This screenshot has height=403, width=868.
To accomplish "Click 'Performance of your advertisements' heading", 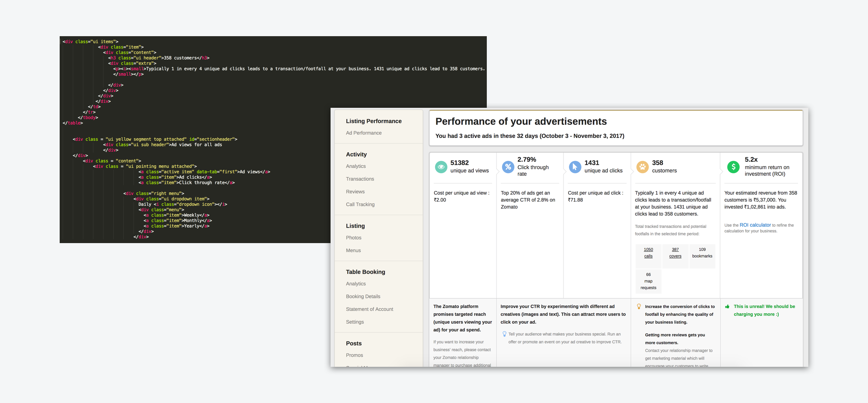I will (521, 121).
